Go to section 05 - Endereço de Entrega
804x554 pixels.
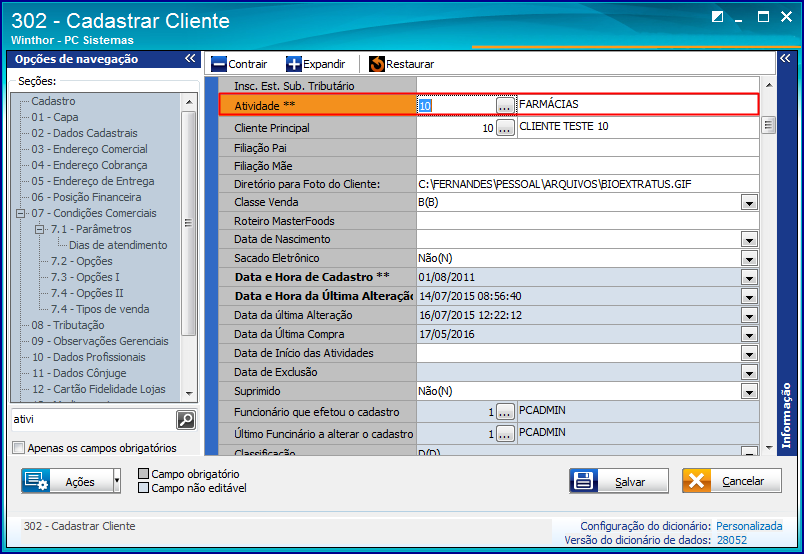point(93,181)
